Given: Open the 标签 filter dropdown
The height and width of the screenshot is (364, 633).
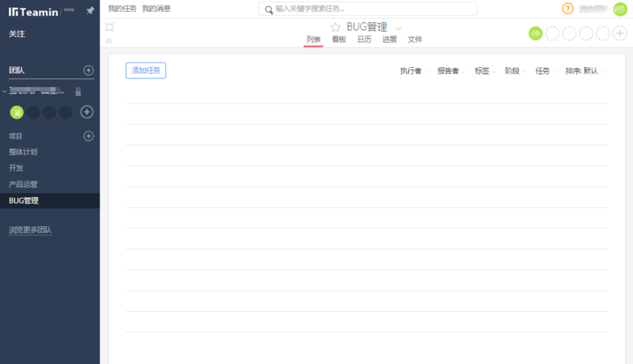Looking at the screenshot, I should click(485, 71).
